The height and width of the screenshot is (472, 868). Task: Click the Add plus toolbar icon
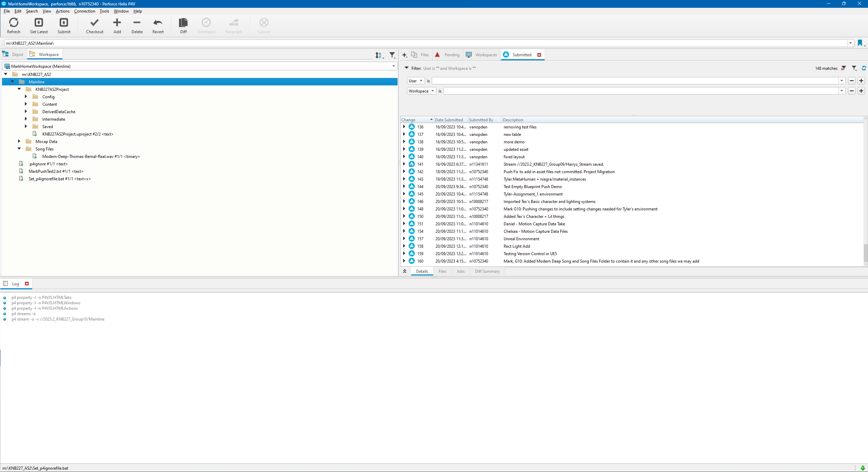[117, 23]
